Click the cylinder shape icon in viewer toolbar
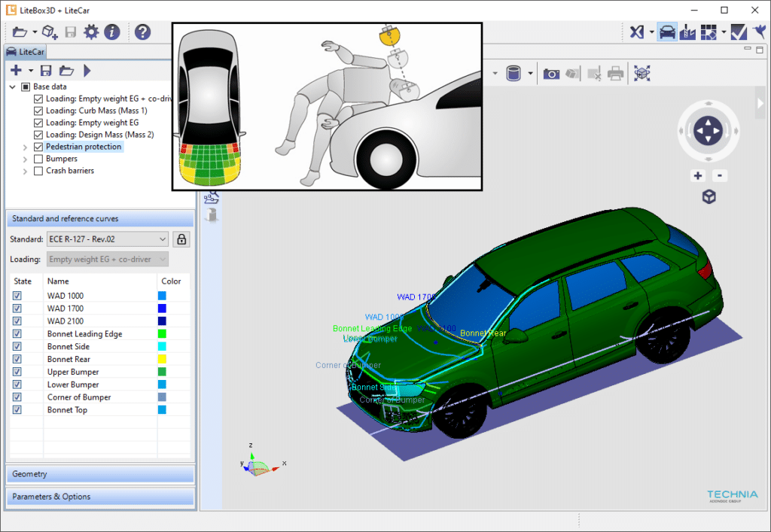The height and width of the screenshot is (532, 771). click(x=513, y=74)
